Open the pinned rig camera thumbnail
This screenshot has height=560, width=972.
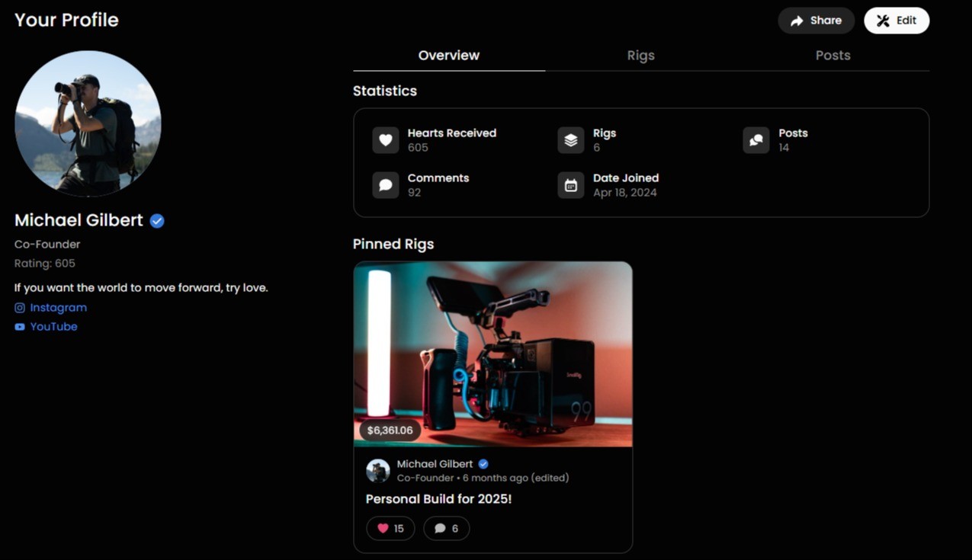tap(492, 354)
